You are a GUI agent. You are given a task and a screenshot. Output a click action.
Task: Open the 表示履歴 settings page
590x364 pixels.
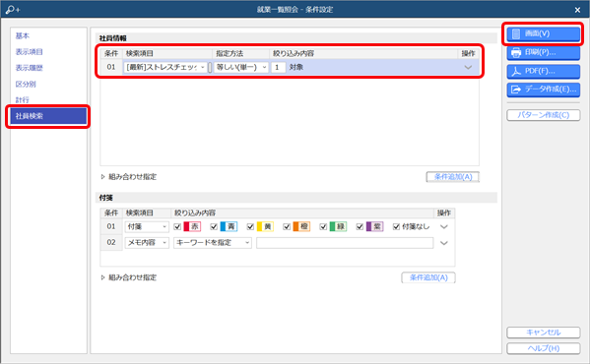point(29,68)
